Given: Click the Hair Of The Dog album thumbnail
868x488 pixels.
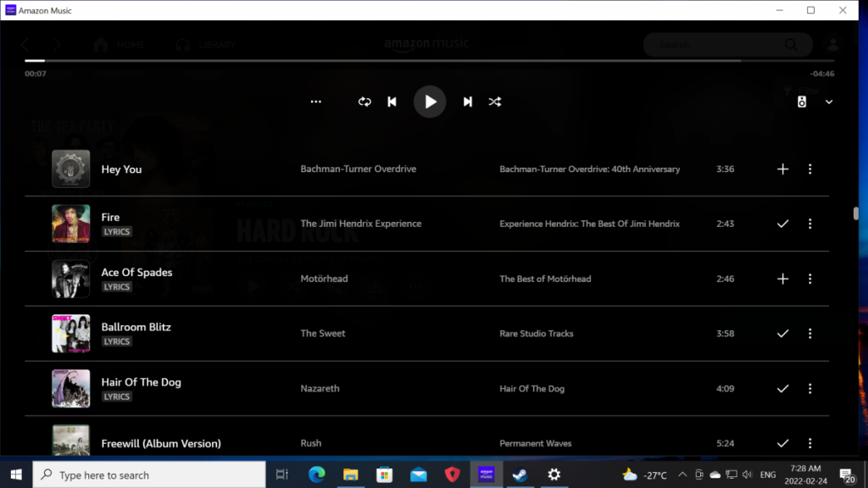Looking at the screenshot, I should click(x=71, y=388).
